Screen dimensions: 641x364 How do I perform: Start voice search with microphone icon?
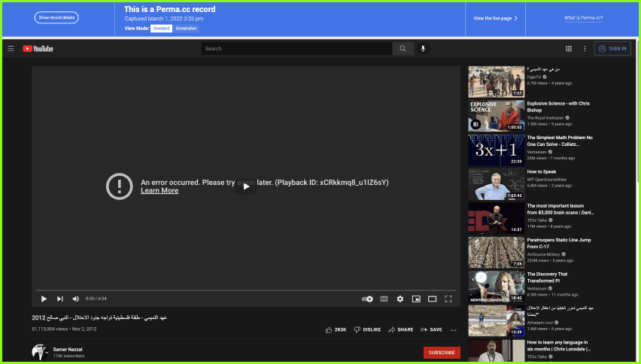coord(423,49)
